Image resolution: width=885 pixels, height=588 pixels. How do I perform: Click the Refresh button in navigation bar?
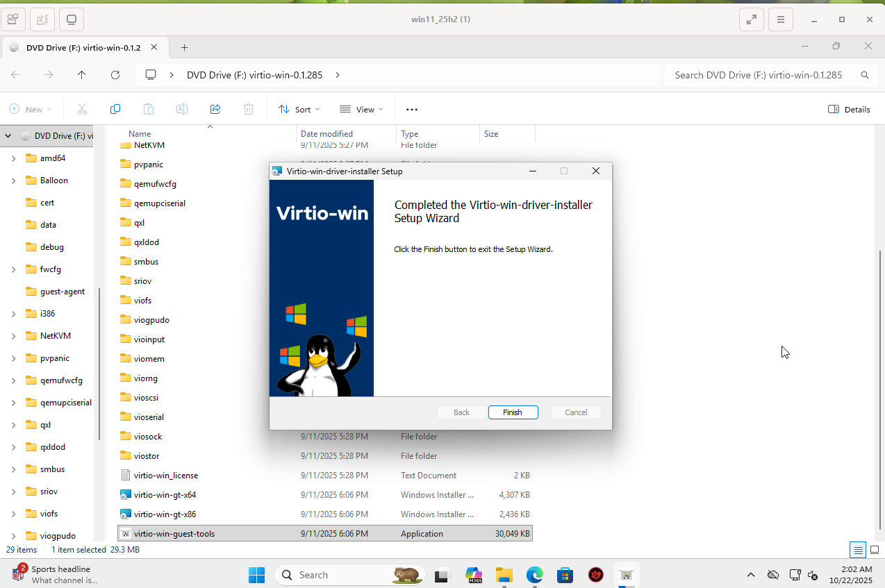(115, 75)
